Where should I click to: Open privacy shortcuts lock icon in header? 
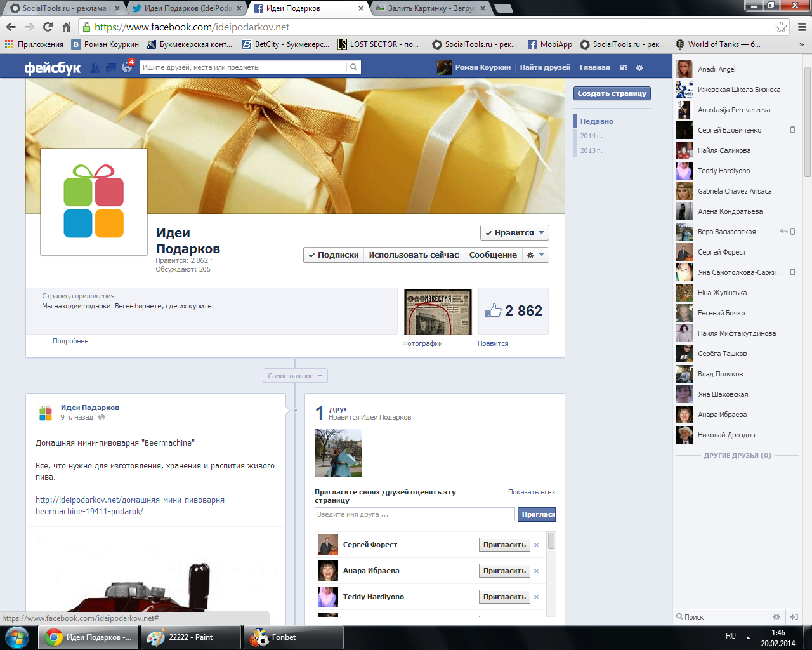624,67
